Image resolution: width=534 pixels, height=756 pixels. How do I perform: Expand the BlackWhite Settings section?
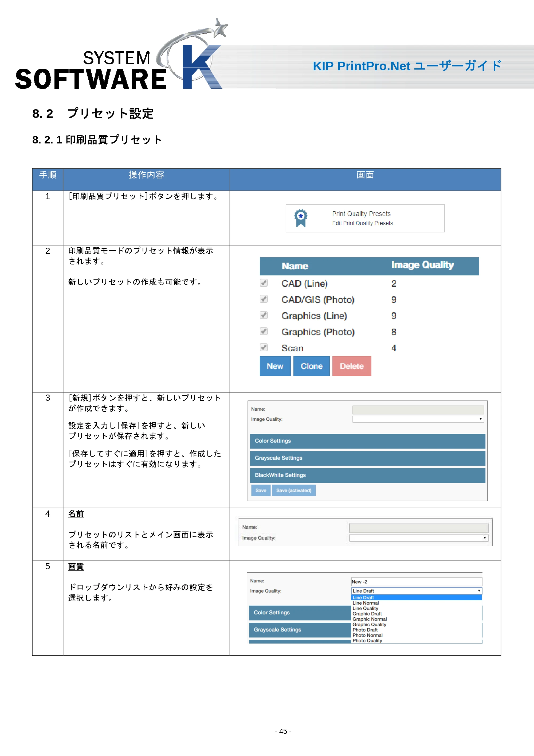367,476
